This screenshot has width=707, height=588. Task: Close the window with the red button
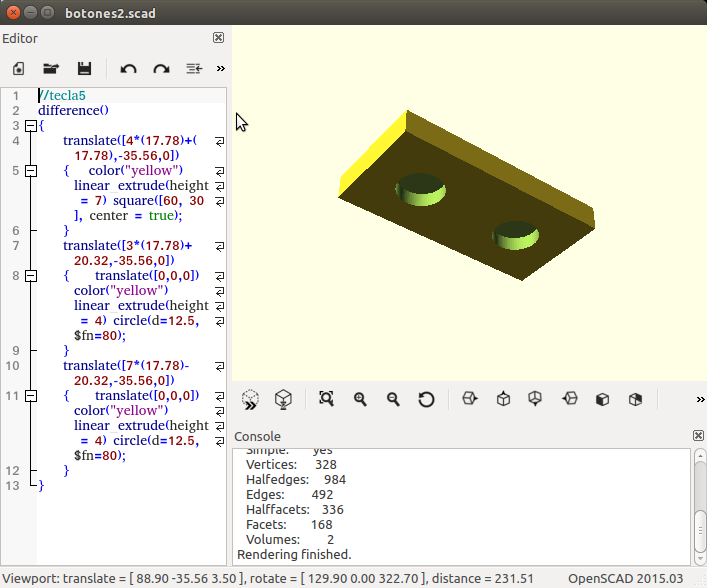pos(13,13)
